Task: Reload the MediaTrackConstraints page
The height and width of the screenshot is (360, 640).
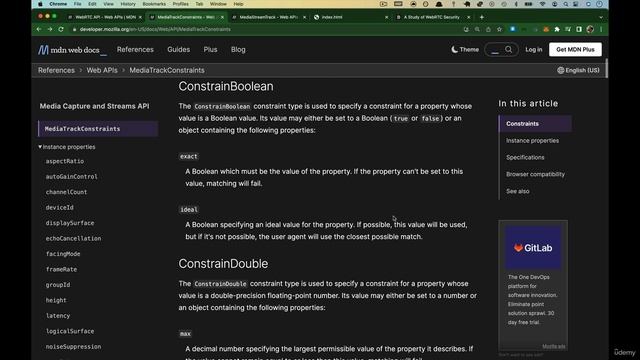Action: point(61,29)
